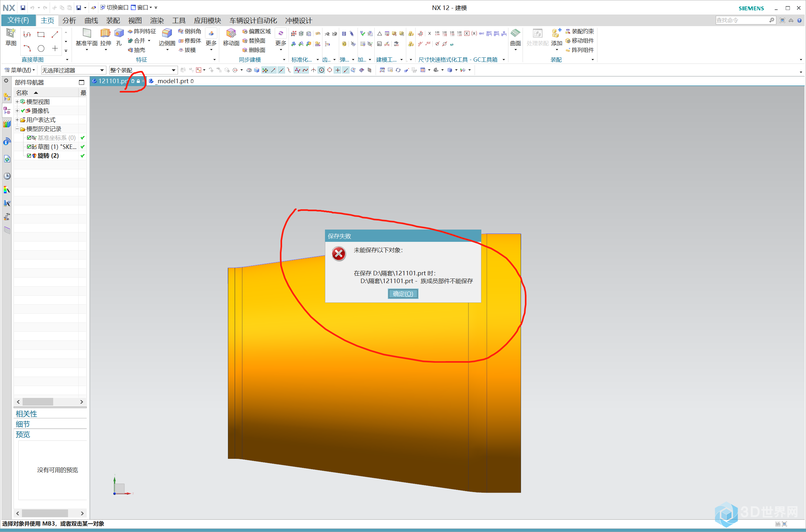Open Assembly Constraints (装配约束)

click(x=579, y=31)
